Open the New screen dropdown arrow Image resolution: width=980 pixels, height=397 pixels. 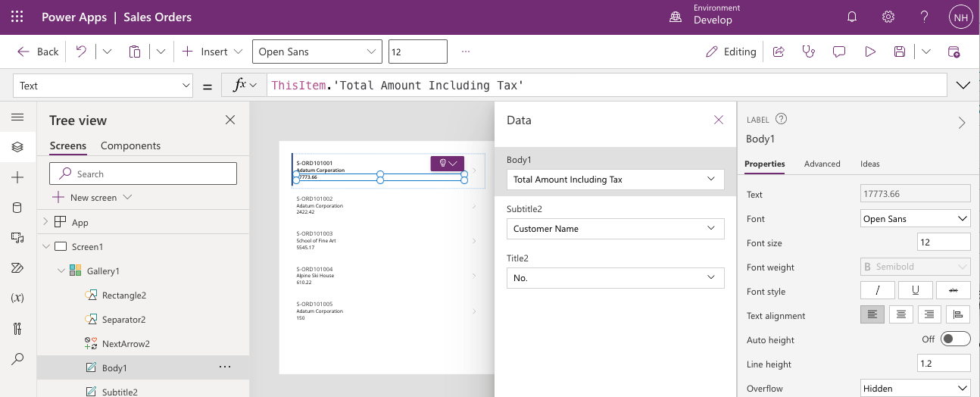click(x=127, y=197)
